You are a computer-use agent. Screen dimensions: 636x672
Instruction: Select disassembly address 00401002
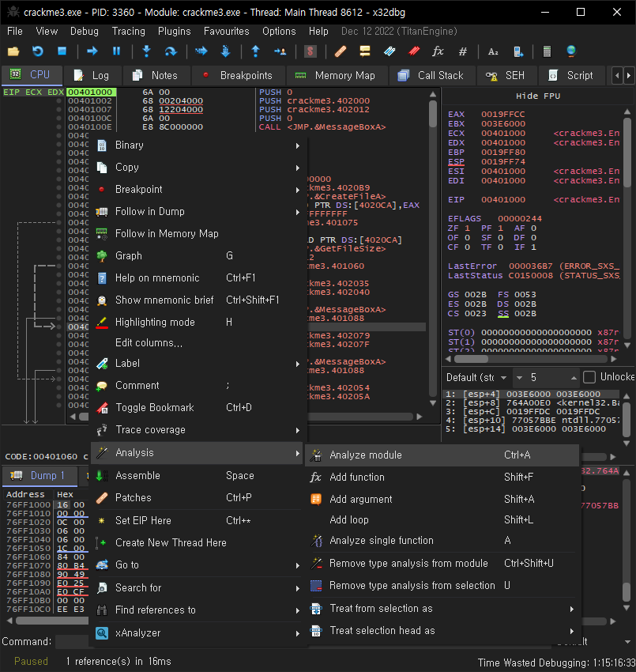[x=90, y=100]
